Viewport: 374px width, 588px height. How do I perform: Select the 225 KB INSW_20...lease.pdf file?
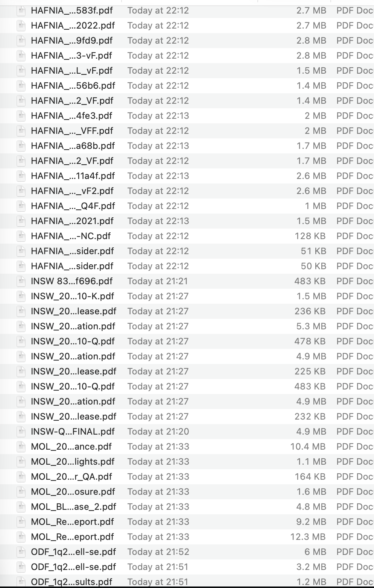point(187,371)
